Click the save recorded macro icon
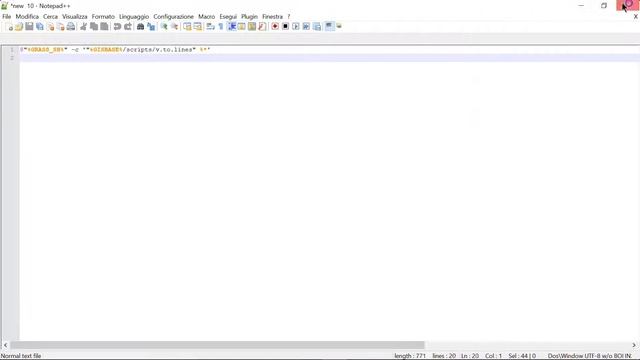 [317, 27]
